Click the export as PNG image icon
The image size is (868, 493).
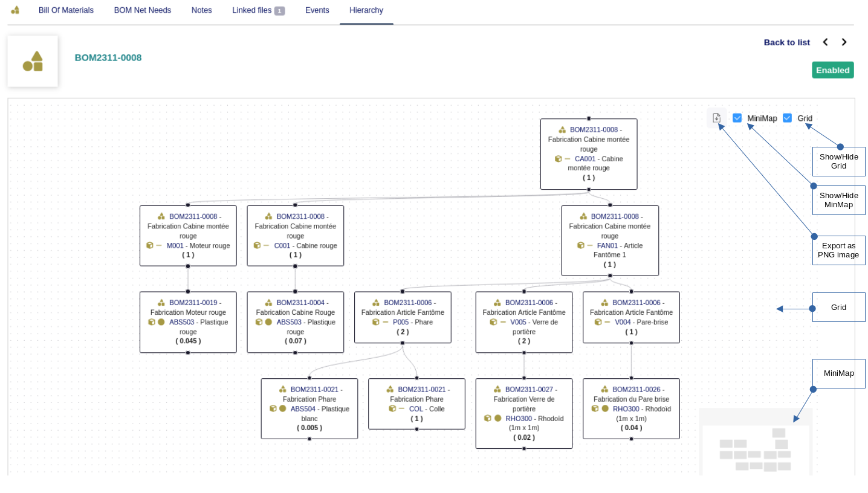coord(716,118)
